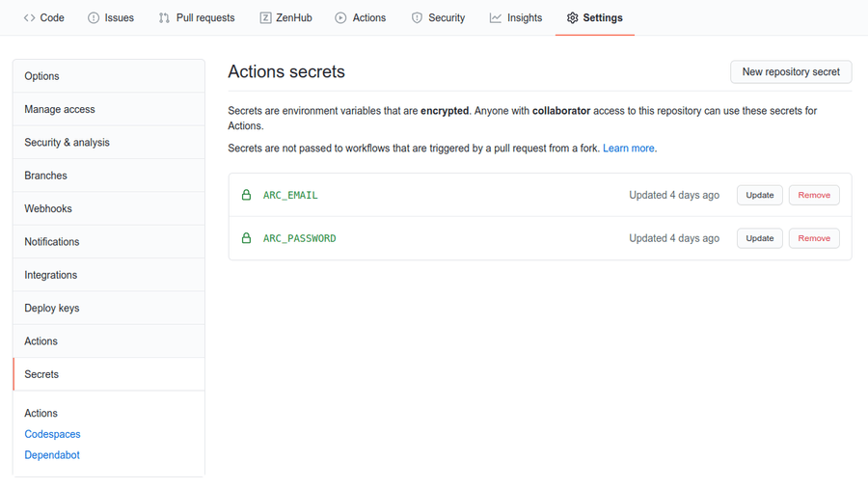Open the Issues tab
The image size is (868, 488).
(x=111, y=17)
